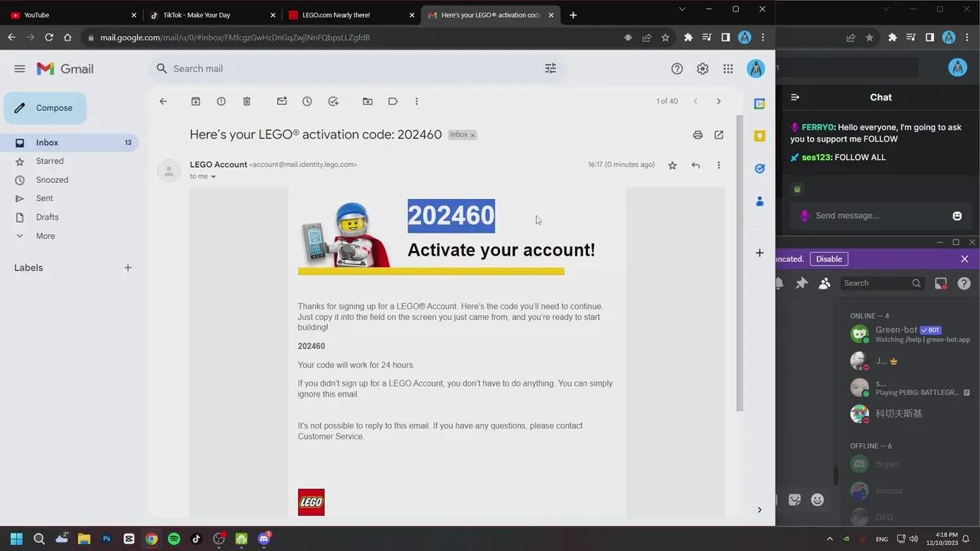Remove the Inbox label chip from subject
This screenshot has height=551, width=980.
click(472, 135)
